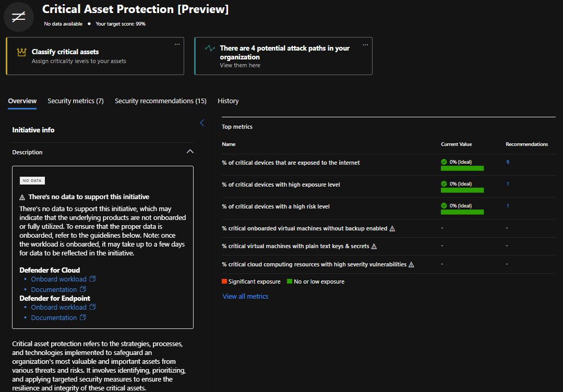Open the 6 recommendations for internet-exposed devices
The width and height of the screenshot is (563, 392).
pos(507,162)
